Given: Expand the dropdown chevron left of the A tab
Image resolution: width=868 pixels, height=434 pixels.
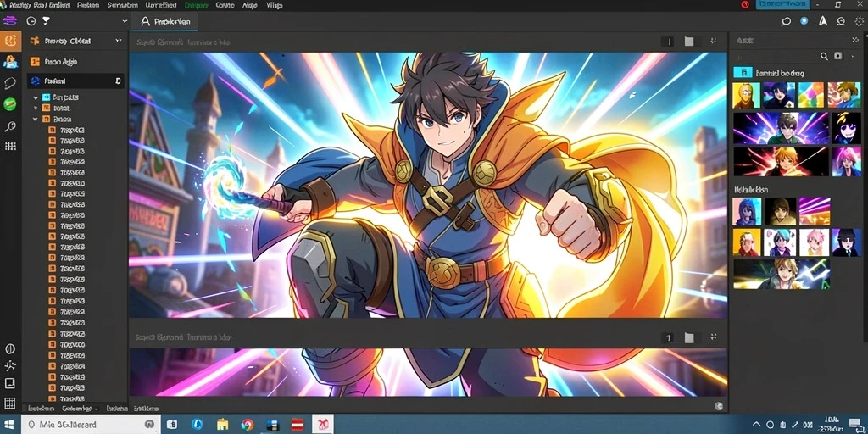Looking at the screenshot, I should tap(125, 21).
